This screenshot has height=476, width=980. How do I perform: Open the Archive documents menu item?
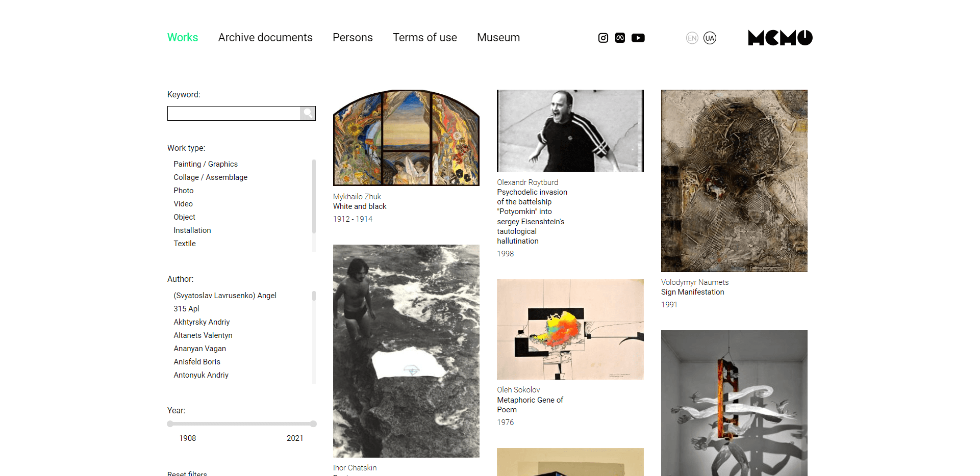(x=265, y=38)
